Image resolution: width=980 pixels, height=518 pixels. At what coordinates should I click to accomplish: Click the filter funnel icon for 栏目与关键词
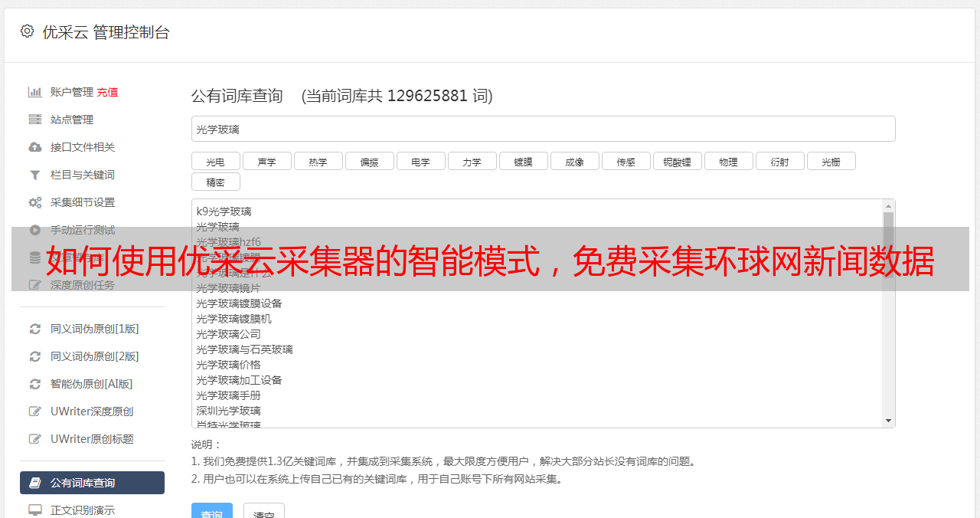(35, 175)
